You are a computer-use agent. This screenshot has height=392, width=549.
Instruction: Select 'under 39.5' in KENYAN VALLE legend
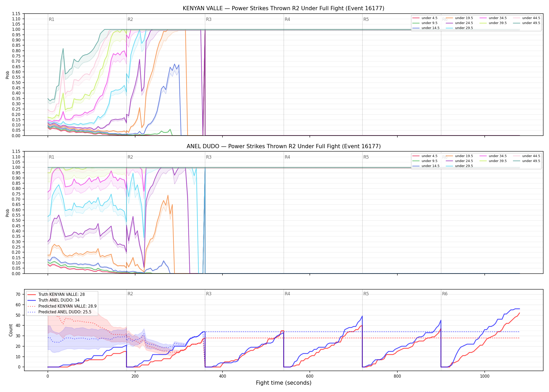pyautogui.click(x=493, y=23)
